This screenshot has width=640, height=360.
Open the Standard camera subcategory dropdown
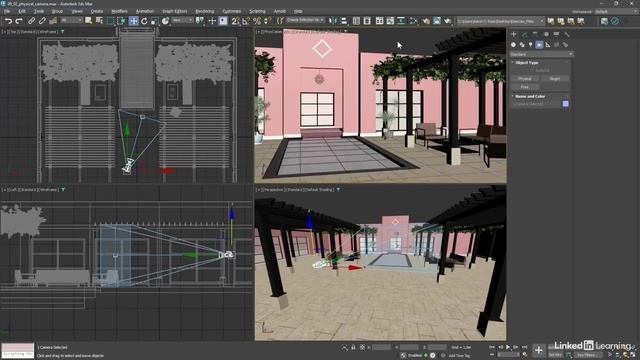[x=541, y=54]
